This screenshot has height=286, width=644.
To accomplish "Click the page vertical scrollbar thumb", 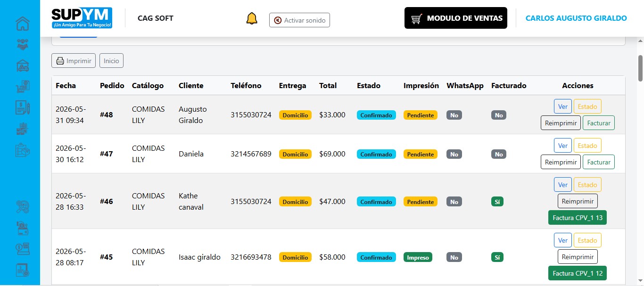I will click(640, 68).
